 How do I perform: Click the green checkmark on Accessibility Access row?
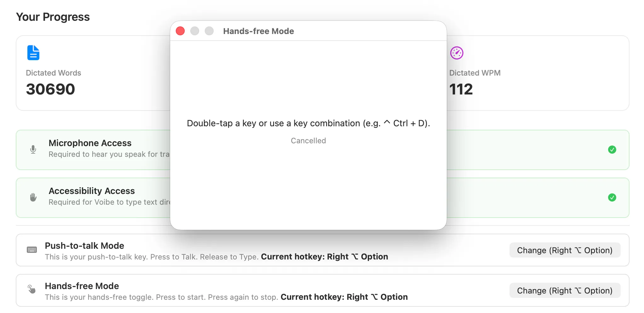612,197
